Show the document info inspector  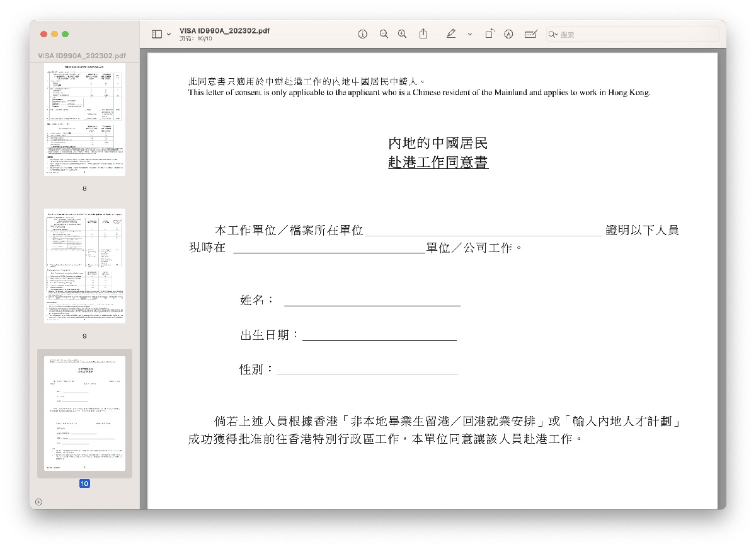[x=363, y=34]
